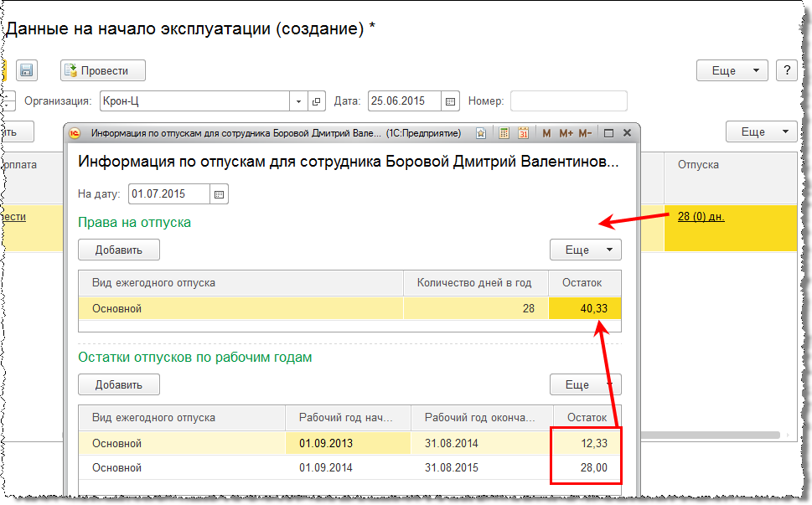Open the top Еще menu next to the help button

coord(732,70)
